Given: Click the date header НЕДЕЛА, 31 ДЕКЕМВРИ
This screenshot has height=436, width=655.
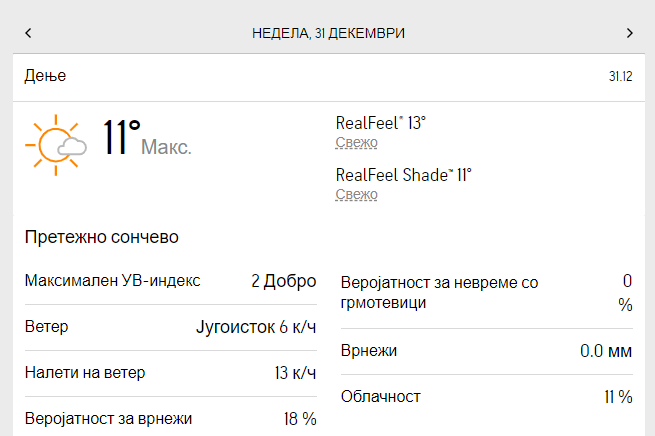Looking at the screenshot, I should (x=328, y=33).
